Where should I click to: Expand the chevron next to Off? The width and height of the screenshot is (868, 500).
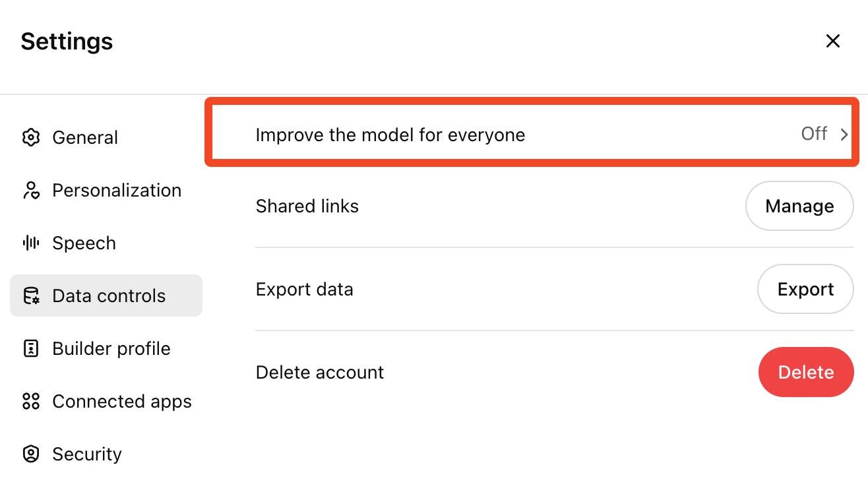tap(844, 135)
